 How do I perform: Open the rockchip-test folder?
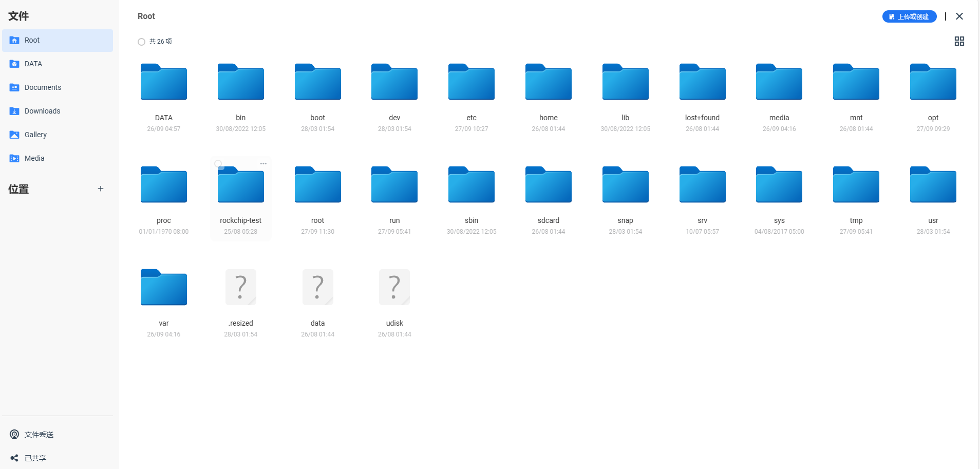pyautogui.click(x=240, y=184)
